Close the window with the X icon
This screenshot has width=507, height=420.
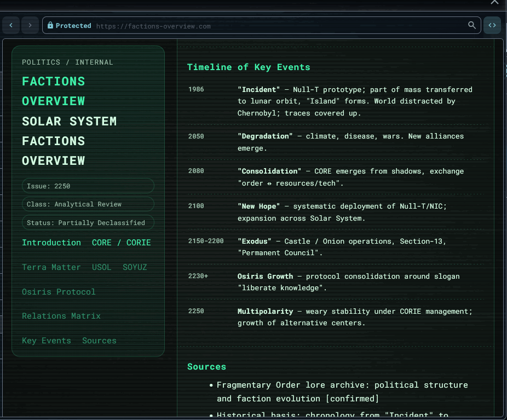(494, 2)
